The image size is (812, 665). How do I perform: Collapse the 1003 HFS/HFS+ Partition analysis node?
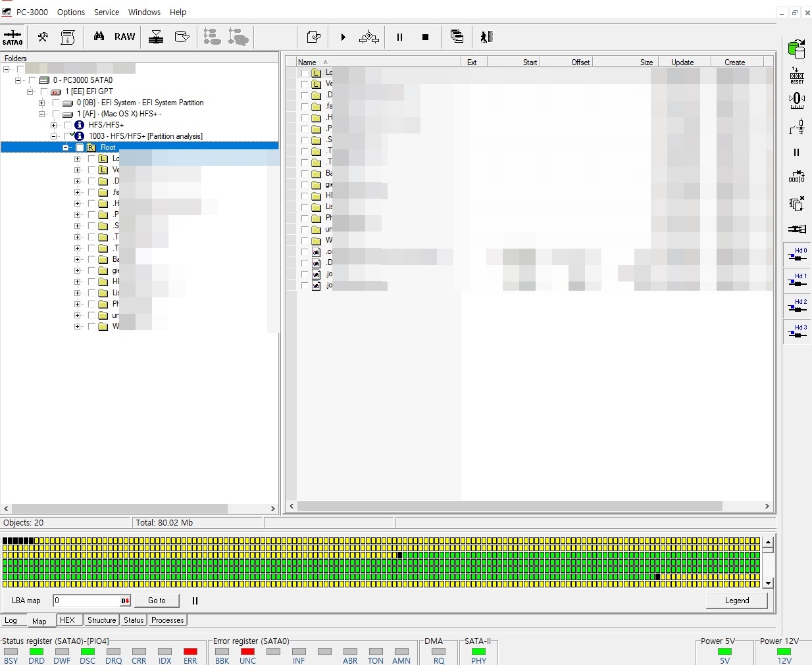pyautogui.click(x=54, y=136)
